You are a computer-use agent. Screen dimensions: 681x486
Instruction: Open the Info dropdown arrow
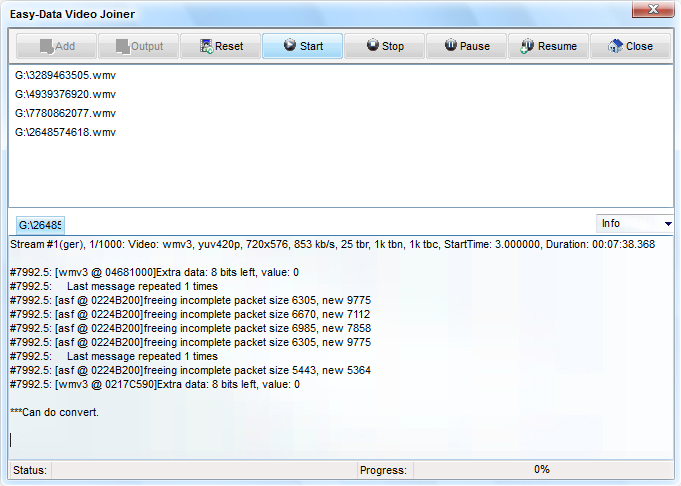pyautogui.click(x=668, y=224)
